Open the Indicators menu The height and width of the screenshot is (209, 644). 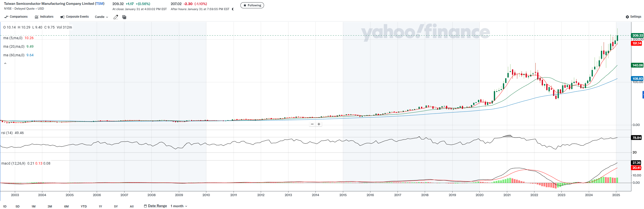click(44, 17)
